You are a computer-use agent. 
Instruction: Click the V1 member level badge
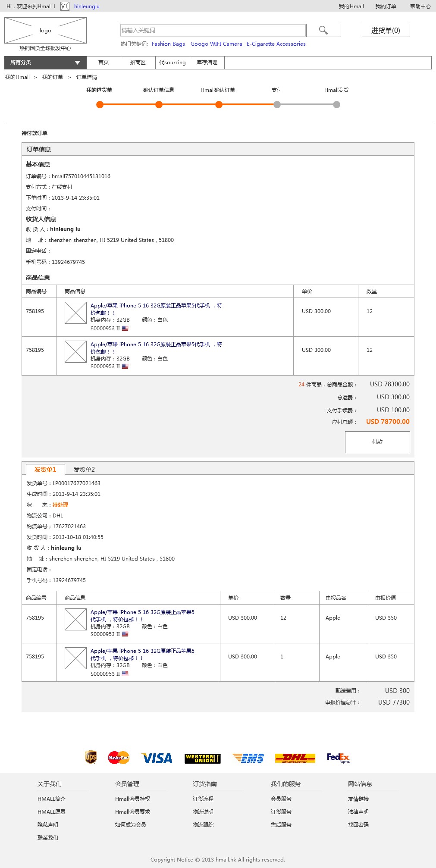point(64,6)
